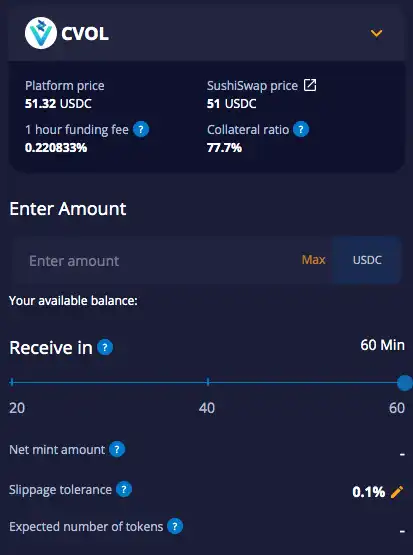Set Receive in slider to 40
Image resolution: width=413 pixels, height=555 pixels.
click(208, 382)
